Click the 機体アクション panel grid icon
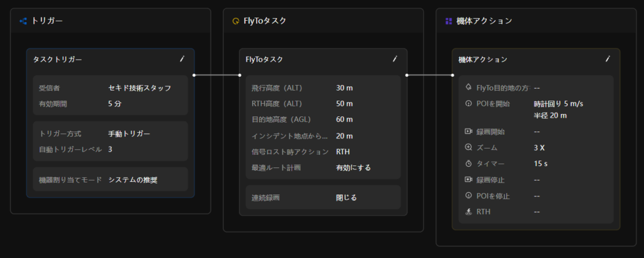 pos(448,21)
